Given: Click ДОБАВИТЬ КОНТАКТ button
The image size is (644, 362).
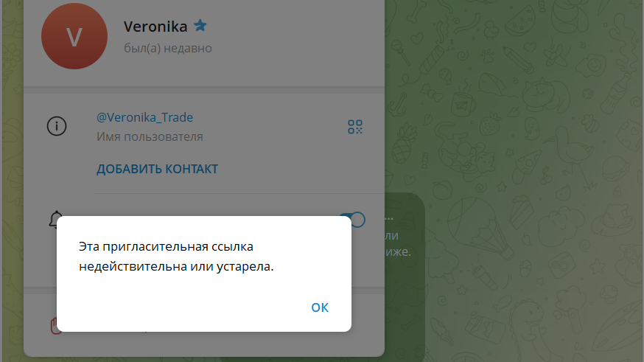Looking at the screenshot, I should pyautogui.click(x=157, y=169).
